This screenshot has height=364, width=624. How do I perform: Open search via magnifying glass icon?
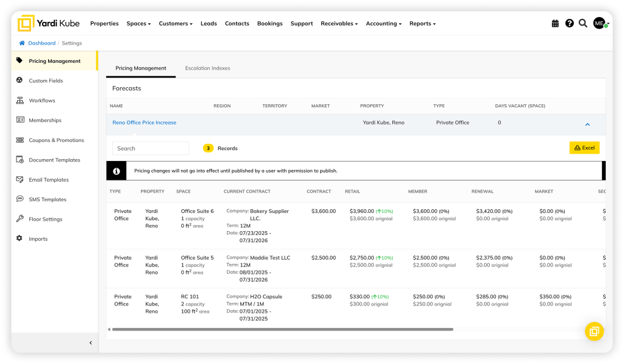click(x=583, y=23)
